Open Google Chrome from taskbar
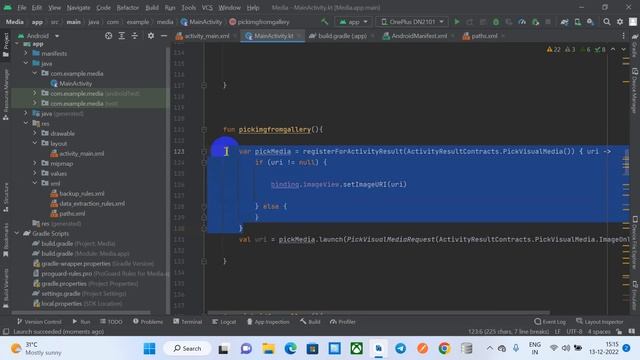 tap(444, 349)
